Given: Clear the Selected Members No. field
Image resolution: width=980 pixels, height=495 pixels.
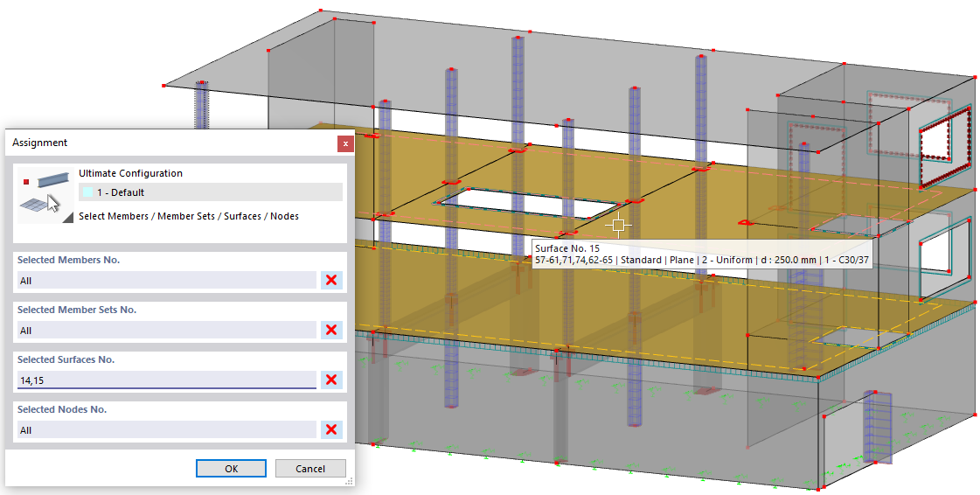Looking at the screenshot, I should click(331, 280).
